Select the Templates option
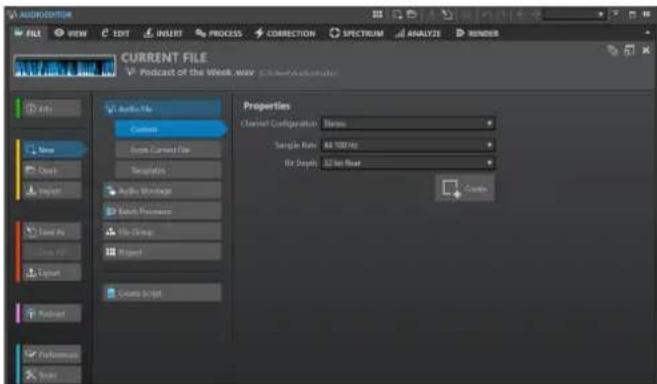Viewport: 657px width, 384px height. pyautogui.click(x=168, y=170)
